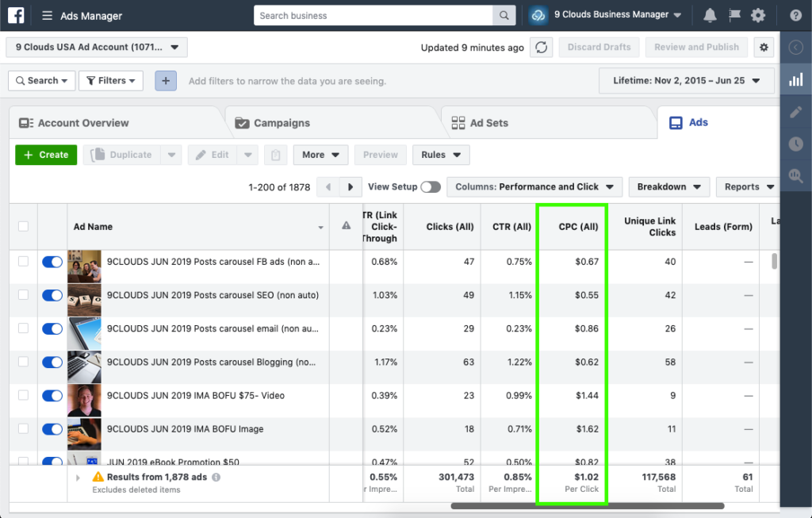The width and height of the screenshot is (812, 518).
Task: Open 9 Clouds Business Manager menu
Action: click(618, 15)
